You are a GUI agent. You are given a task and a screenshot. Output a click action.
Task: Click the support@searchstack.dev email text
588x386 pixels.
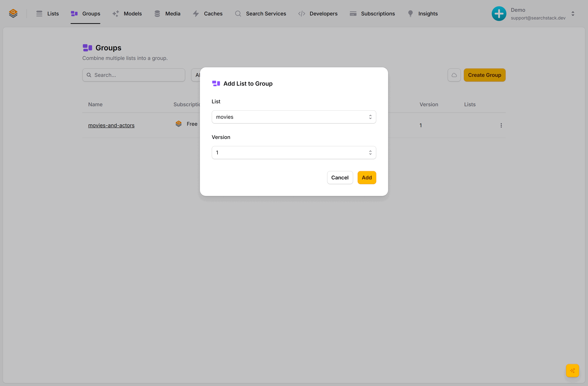[538, 18]
